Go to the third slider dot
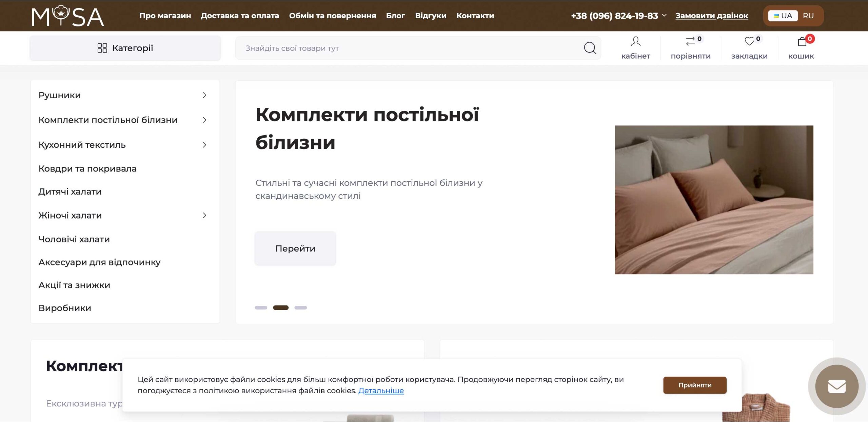This screenshot has height=422, width=868. pos(300,307)
